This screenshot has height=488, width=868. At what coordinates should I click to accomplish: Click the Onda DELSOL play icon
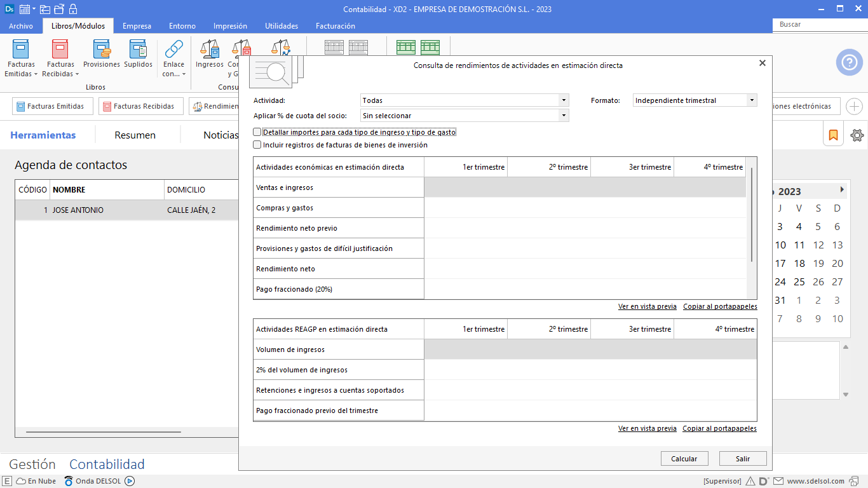(x=130, y=481)
